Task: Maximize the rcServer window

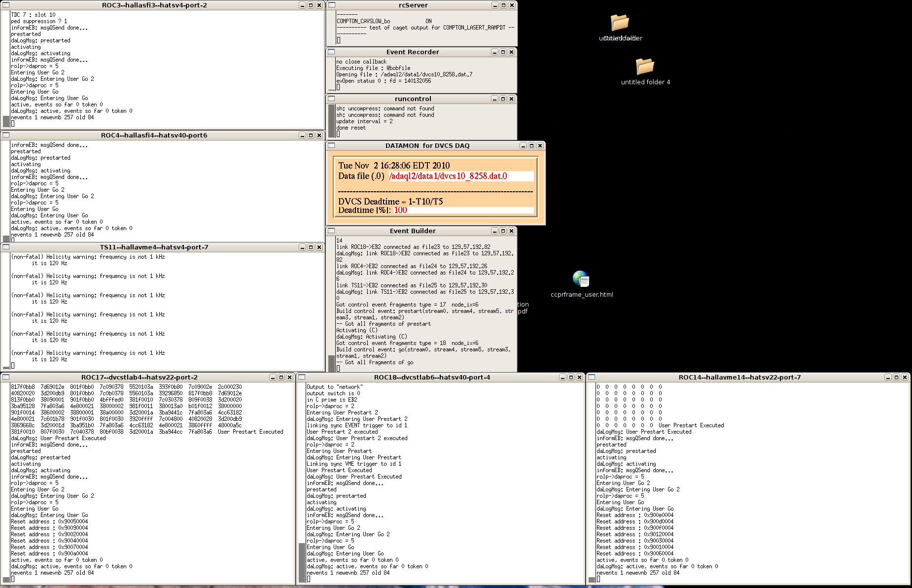Action: coord(503,5)
